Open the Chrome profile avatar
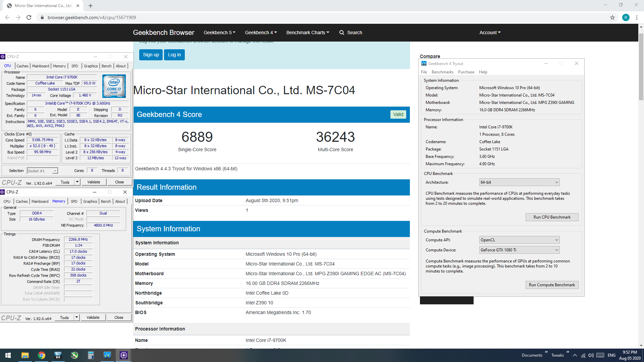Viewport: 644px width, 362px height. (x=626, y=17)
